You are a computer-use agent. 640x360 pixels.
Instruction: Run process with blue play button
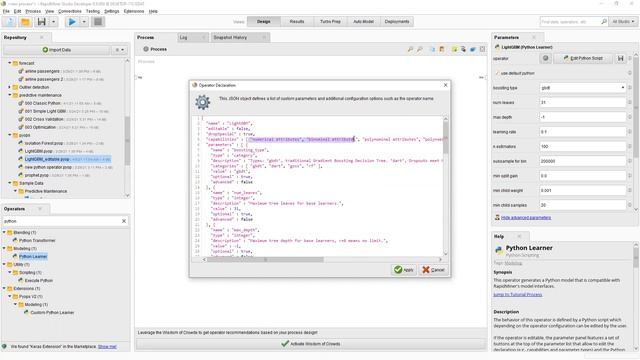tap(72, 22)
